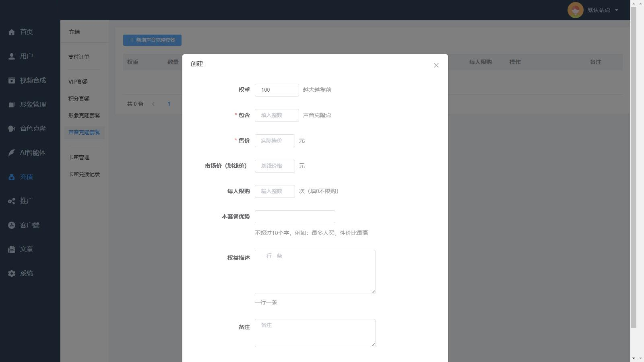Click the 权重 weight input showing 100
This screenshot has height=362, width=644.
point(277,90)
